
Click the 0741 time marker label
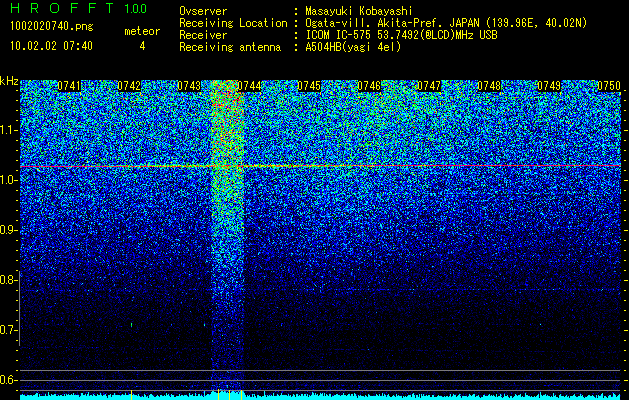pyautogui.click(x=69, y=86)
